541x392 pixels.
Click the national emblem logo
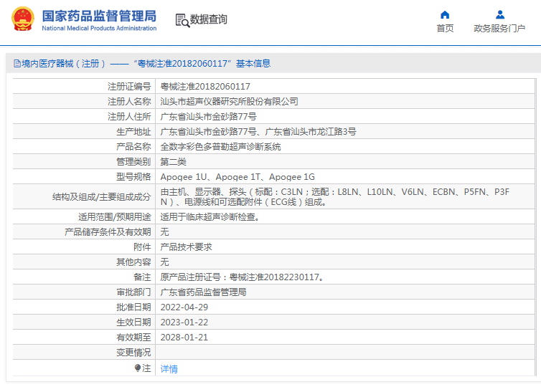click(x=23, y=19)
